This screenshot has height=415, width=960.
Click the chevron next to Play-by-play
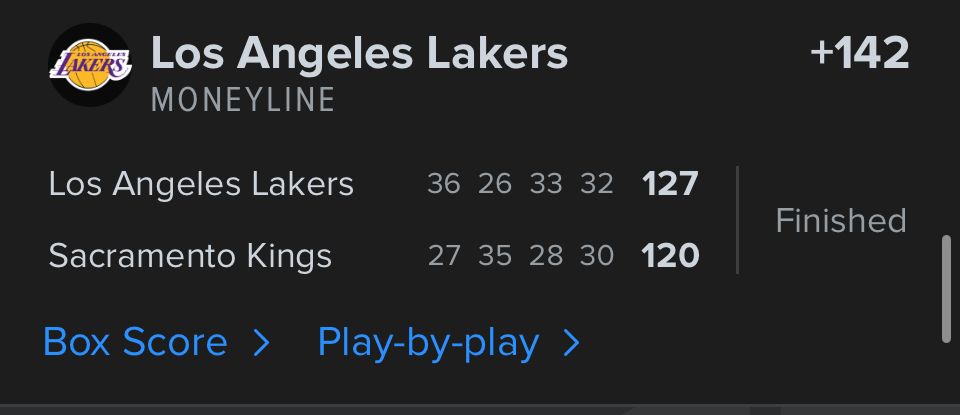[571, 344]
